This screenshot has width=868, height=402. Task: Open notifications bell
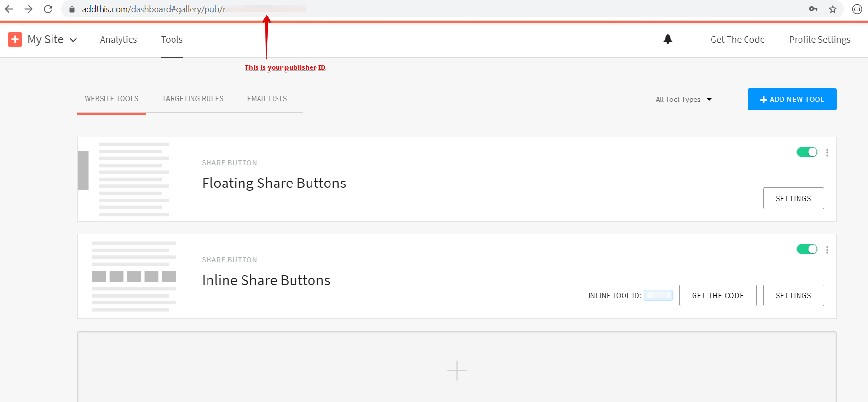pyautogui.click(x=668, y=39)
